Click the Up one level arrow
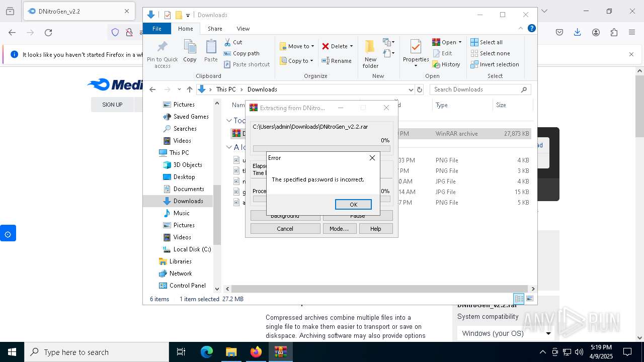 click(189, 89)
